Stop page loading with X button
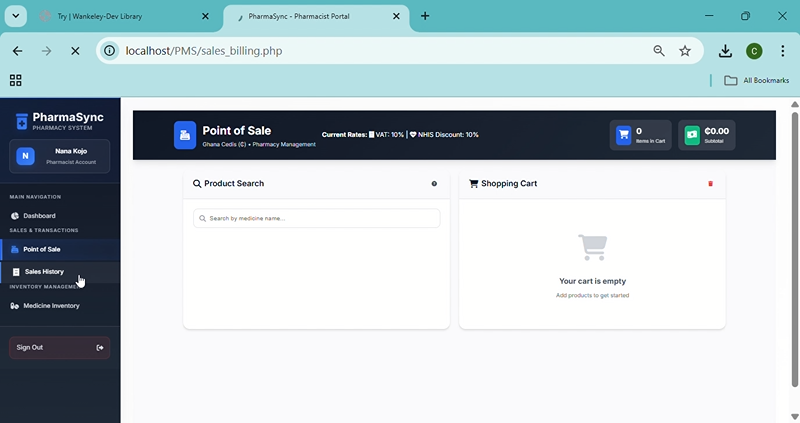The width and height of the screenshot is (800, 423). pos(75,51)
